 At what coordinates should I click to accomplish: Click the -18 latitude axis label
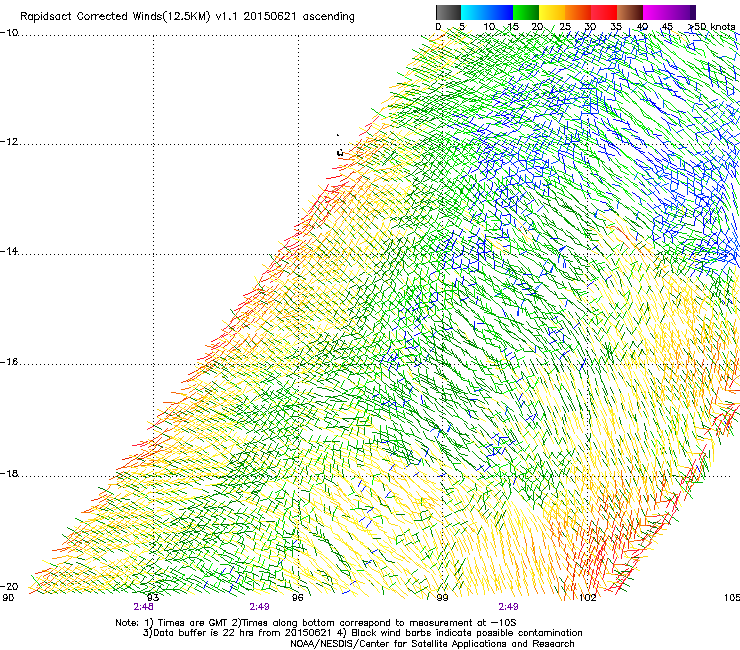point(9,473)
